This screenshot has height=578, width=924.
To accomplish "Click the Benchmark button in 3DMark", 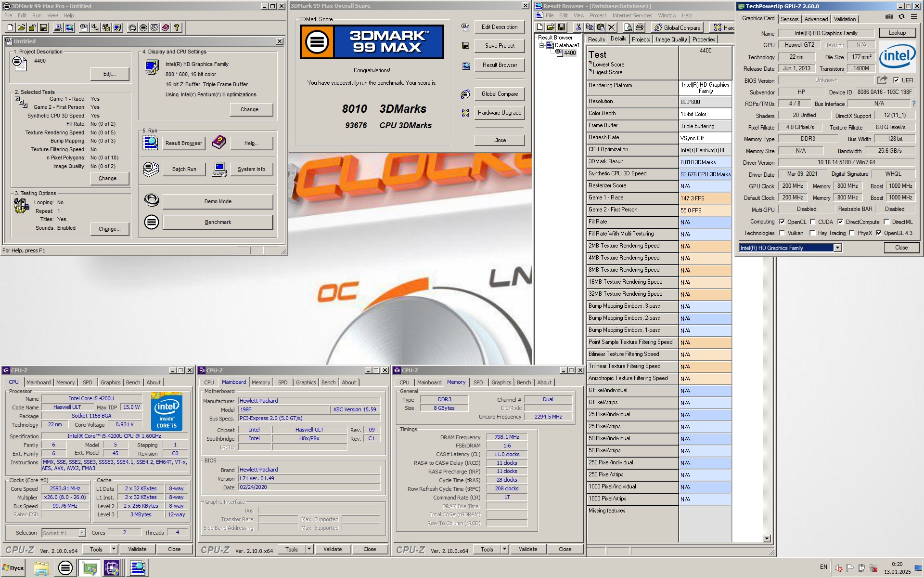I will click(218, 222).
